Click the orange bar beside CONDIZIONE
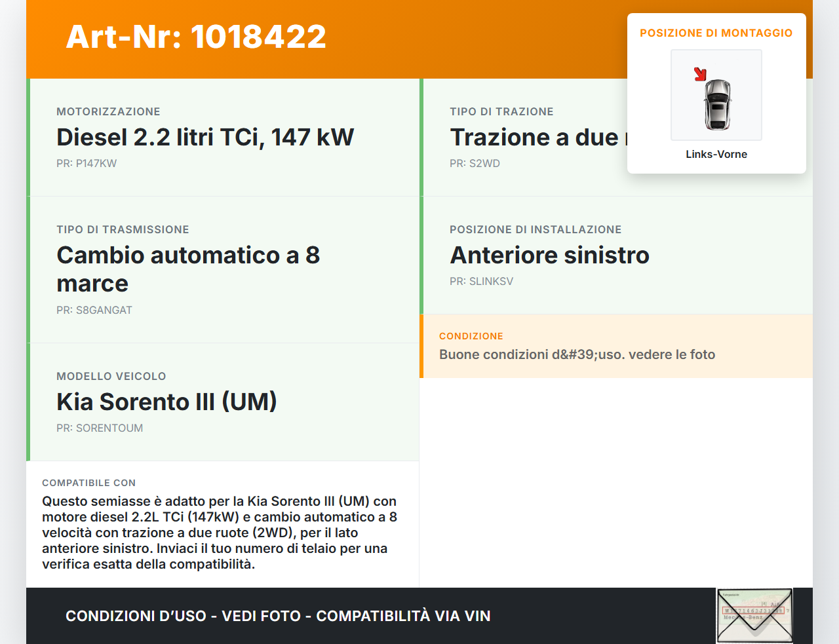 tap(421, 346)
